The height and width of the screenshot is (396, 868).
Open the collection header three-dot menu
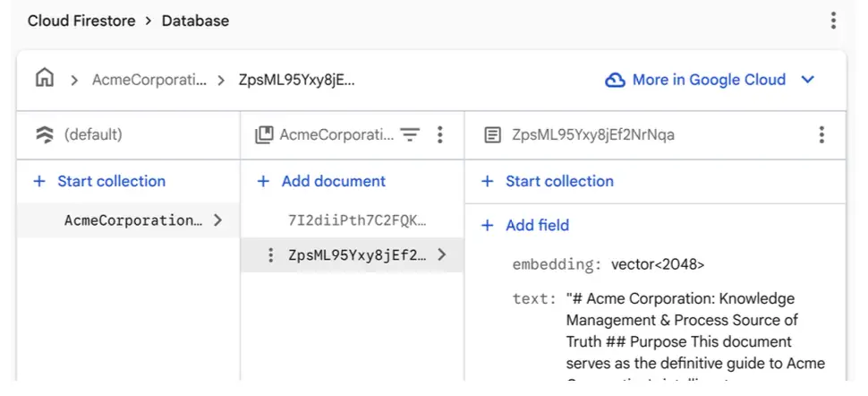tap(439, 134)
